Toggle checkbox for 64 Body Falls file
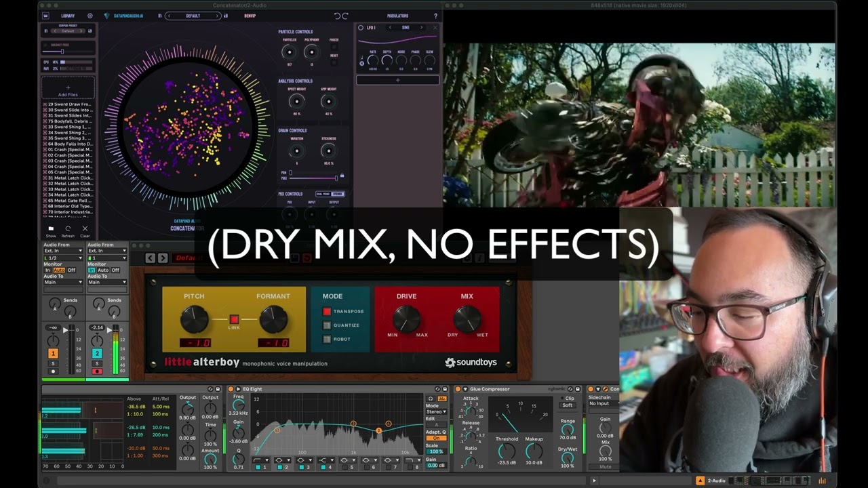The image size is (868, 488). (45, 144)
